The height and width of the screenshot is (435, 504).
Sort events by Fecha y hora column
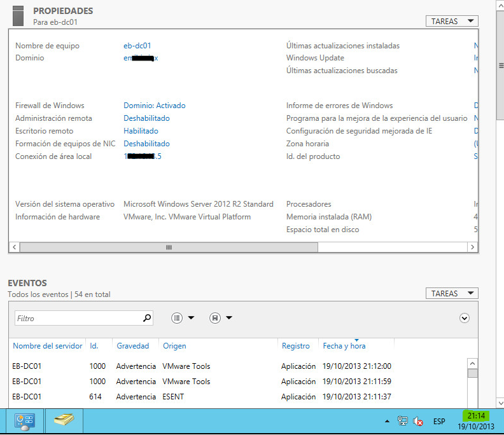[x=344, y=346]
